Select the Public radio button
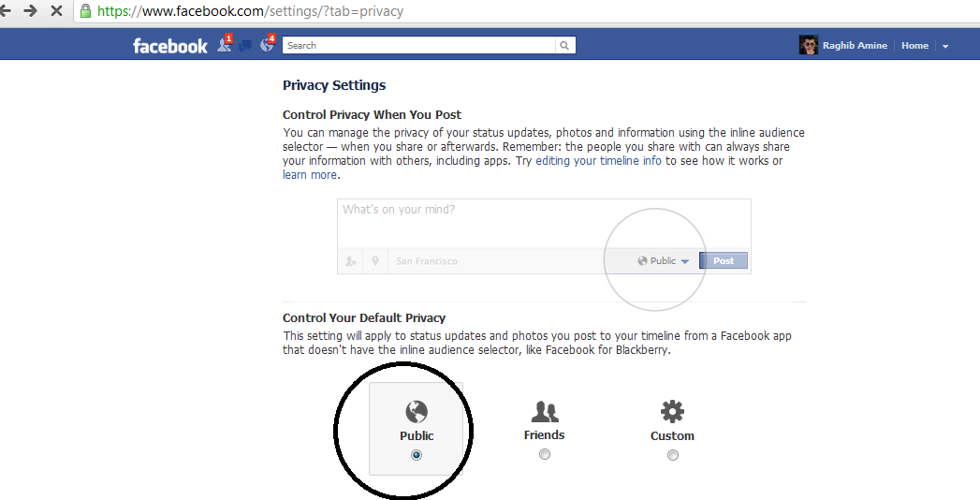Screen dimensions: 980x500 tap(417, 456)
